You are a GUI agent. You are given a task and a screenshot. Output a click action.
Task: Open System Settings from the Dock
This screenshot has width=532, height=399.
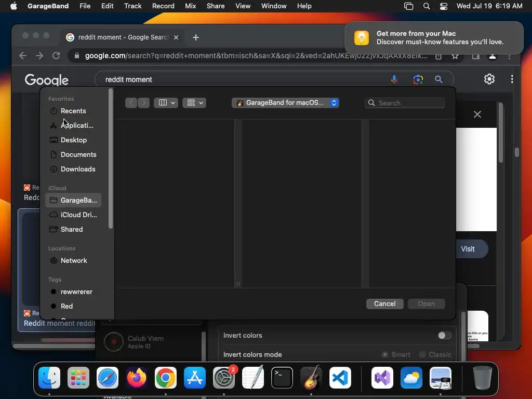[x=224, y=378]
